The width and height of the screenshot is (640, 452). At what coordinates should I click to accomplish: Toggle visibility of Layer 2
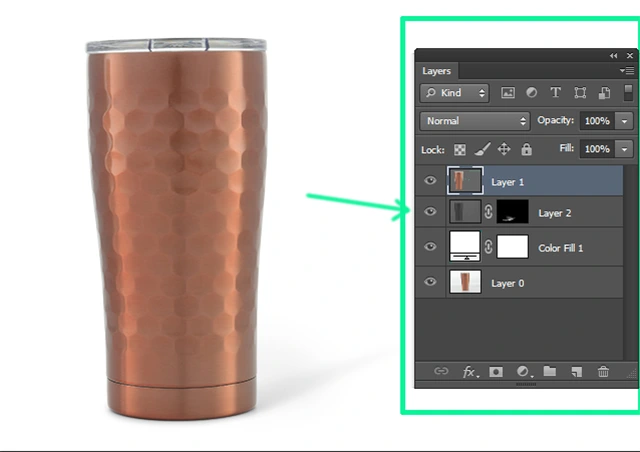click(x=431, y=212)
